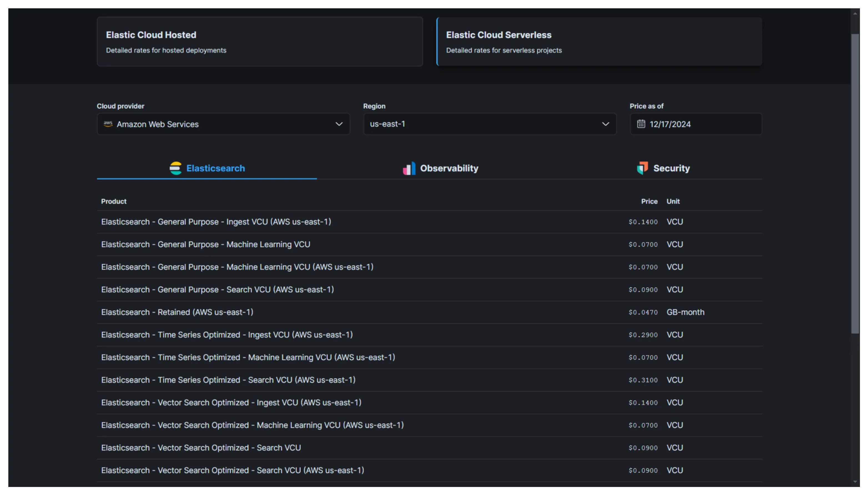Select the Elasticsearch tab
This screenshot has height=495, width=868.
point(215,168)
